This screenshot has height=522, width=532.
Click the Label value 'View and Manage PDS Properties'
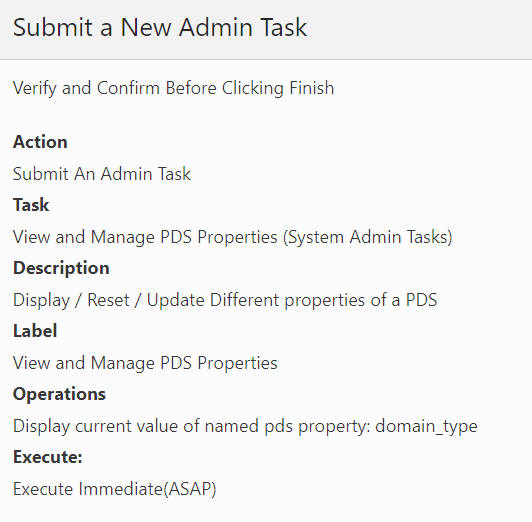(x=145, y=363)
